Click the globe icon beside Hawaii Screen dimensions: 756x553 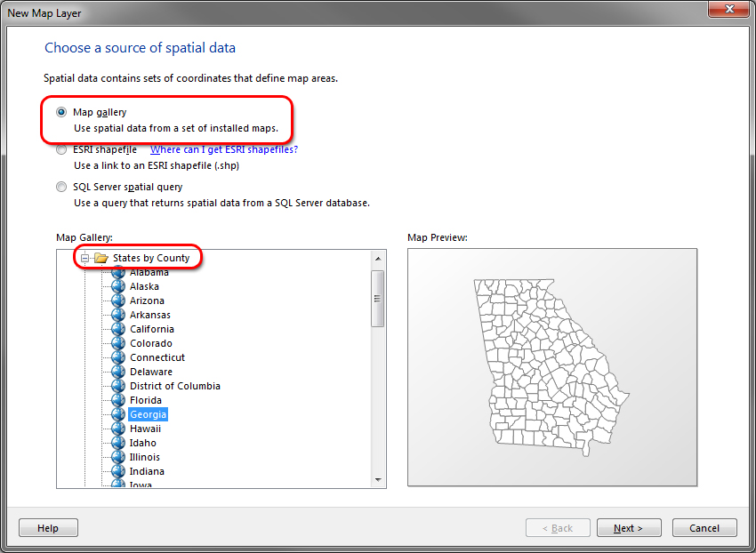pos(118,429)
